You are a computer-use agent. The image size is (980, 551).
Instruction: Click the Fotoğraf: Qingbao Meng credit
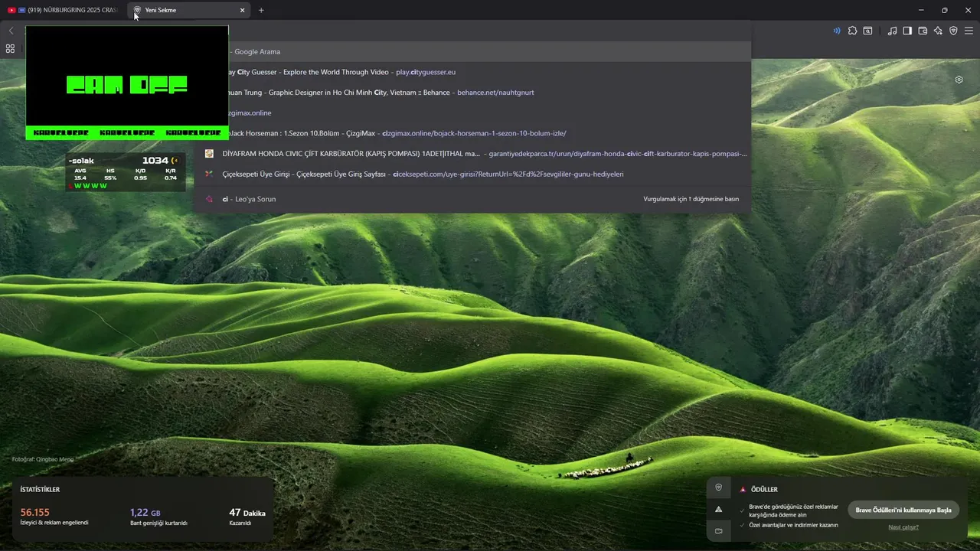43,459
